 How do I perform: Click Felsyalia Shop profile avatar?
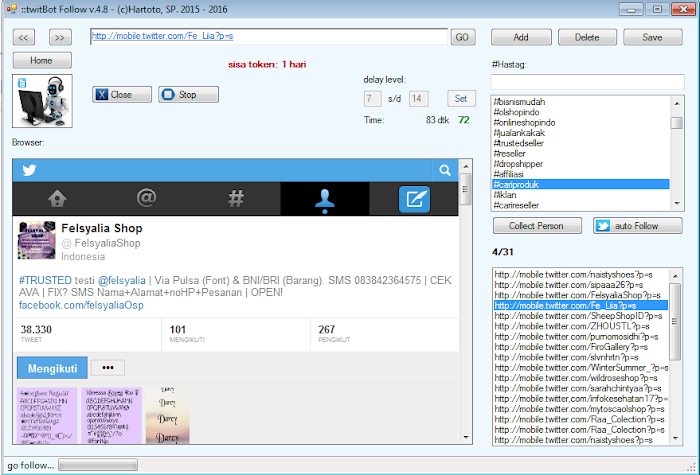(37, 240)
